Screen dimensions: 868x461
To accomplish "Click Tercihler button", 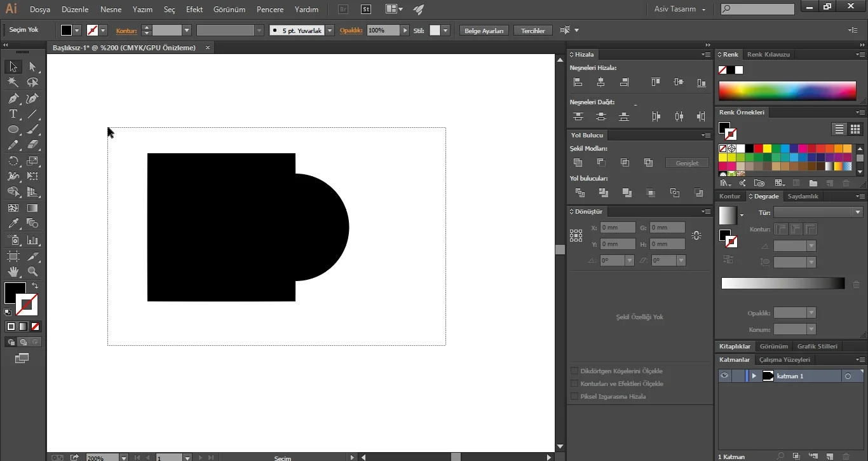I will (533, 31).
